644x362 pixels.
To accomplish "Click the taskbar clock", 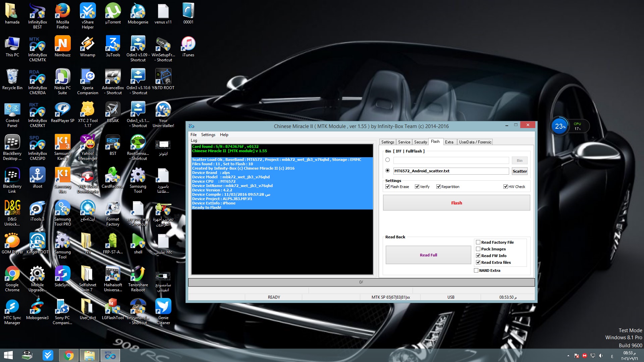I will pyautogui.click(x=630, y=356).
